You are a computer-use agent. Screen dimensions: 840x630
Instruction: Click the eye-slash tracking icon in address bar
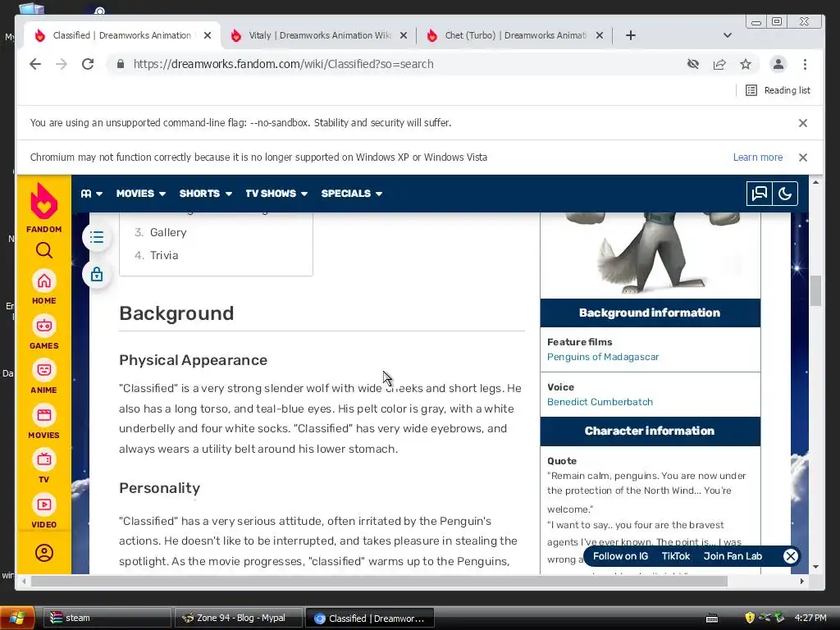click(692, 64)
